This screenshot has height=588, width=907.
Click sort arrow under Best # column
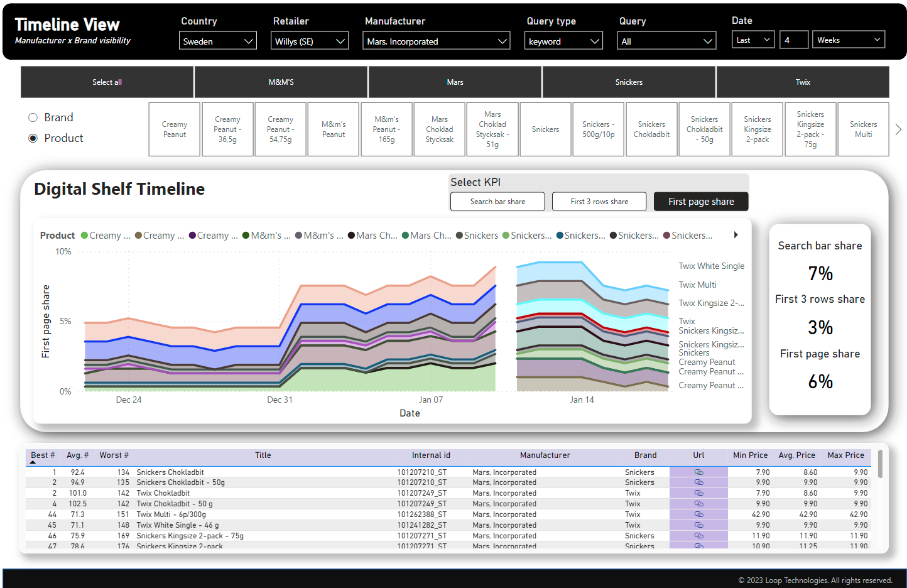[x=33, y=462]
